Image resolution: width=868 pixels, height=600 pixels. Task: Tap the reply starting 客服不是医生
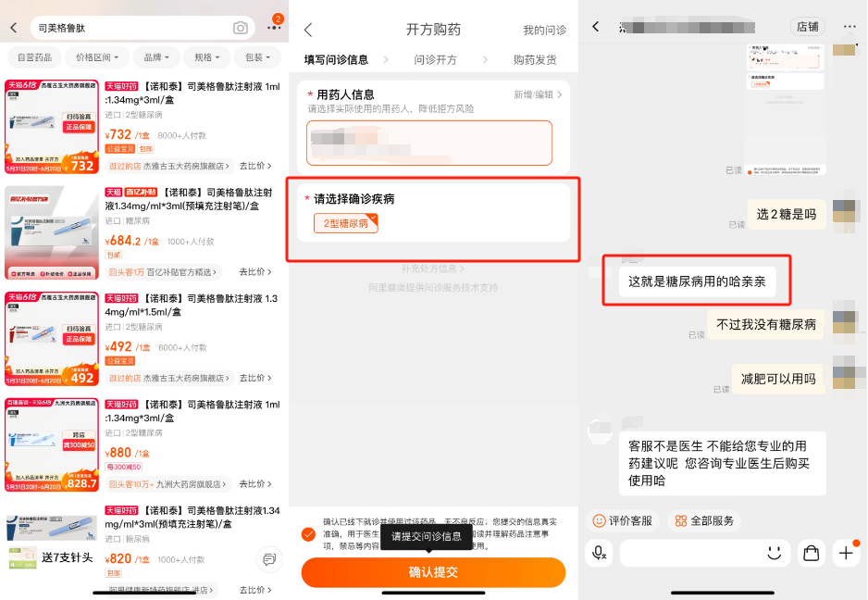click(x=723, y=463)
